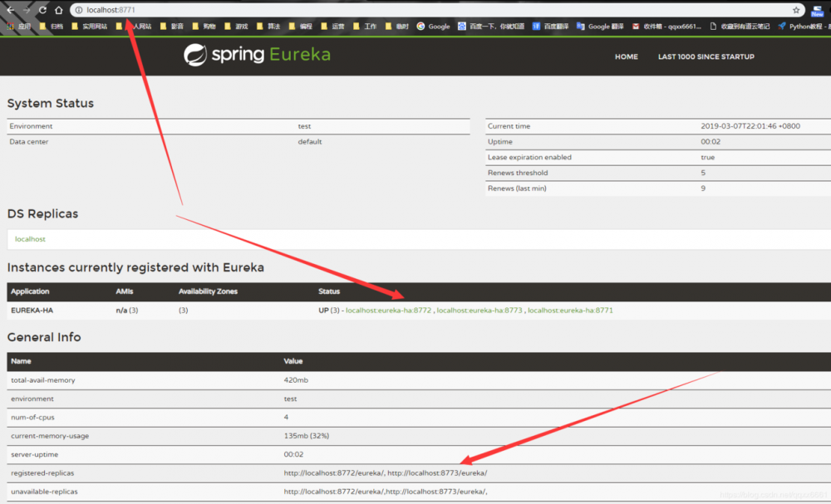831x504 pixels.
Task: Open instance link localhost:eureka-ha:8773
Action: [x=479, y=311]
